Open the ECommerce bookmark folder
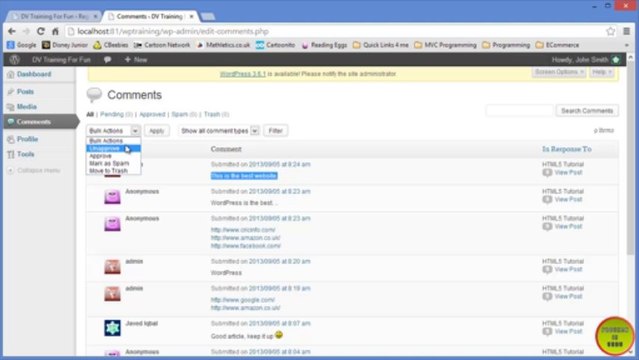This screenshot has width=639, height=360. [557, 45]
